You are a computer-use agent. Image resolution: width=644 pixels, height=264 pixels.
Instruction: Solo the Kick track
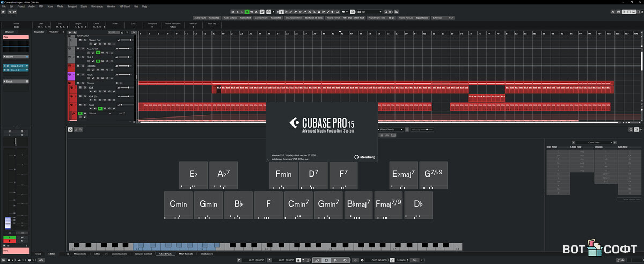pos(84,87)
